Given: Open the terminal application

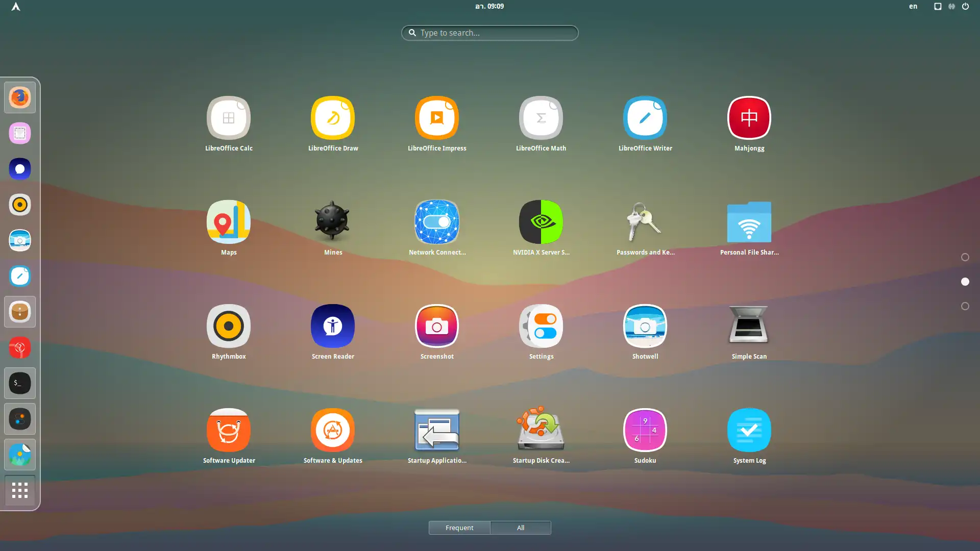Looking at the screenshot, I should 19,383.
